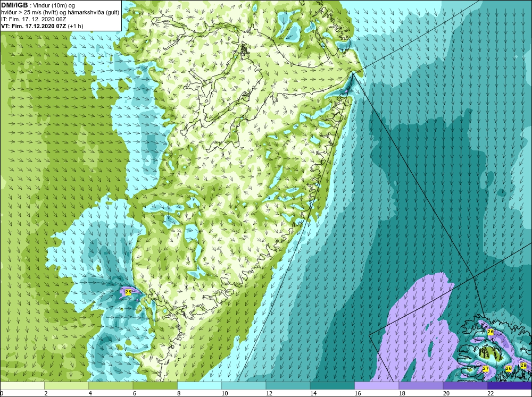
Task: Click the legend scale label "14"
Action: [x=313, y=393]
